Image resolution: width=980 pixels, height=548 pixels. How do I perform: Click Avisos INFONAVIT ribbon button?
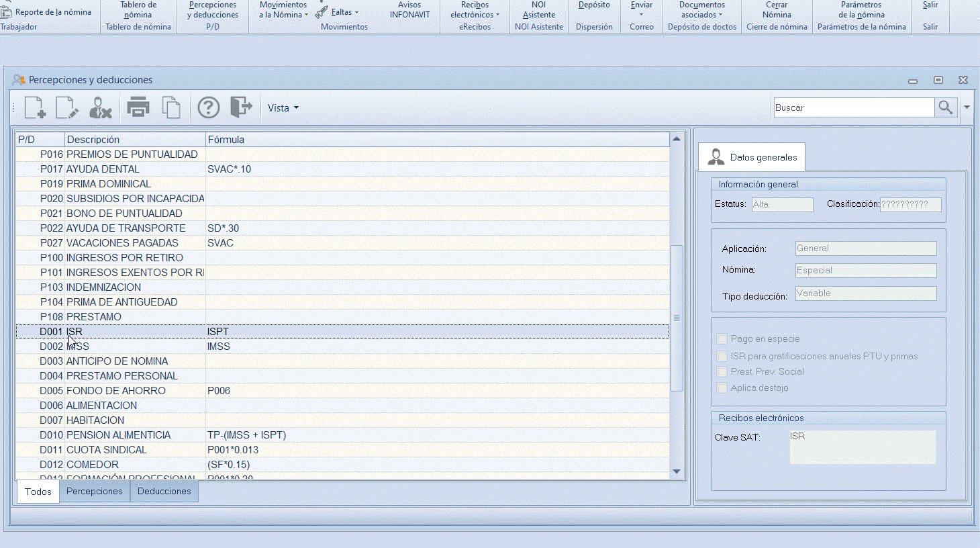pos(409,10)
